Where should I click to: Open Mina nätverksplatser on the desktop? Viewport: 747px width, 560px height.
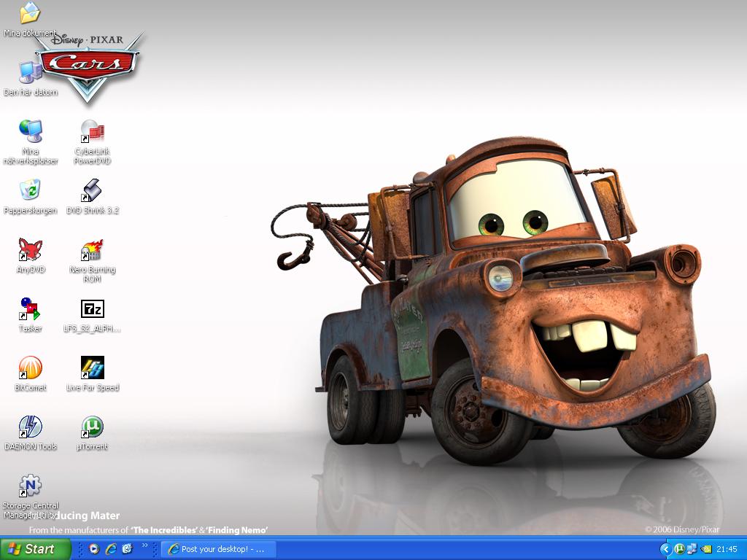pyautogui.click(x=31, y=131)
